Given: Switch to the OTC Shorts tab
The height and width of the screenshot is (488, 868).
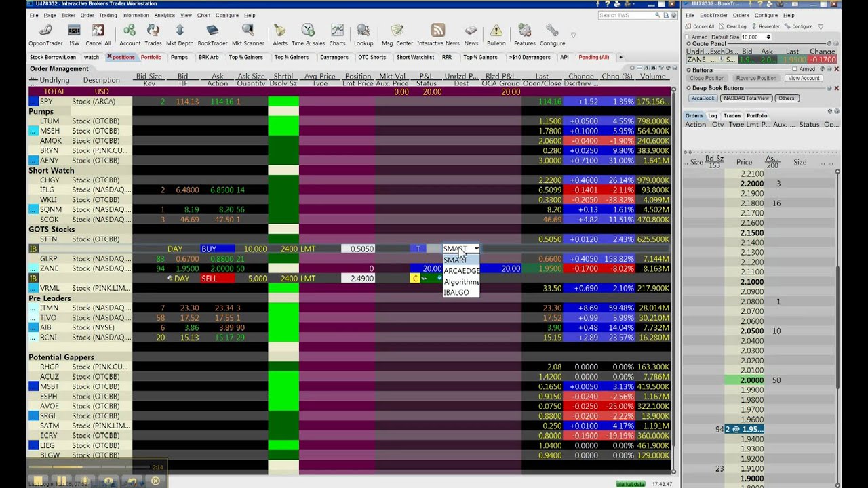Looking at the screenshot, I should click(372, 57).
